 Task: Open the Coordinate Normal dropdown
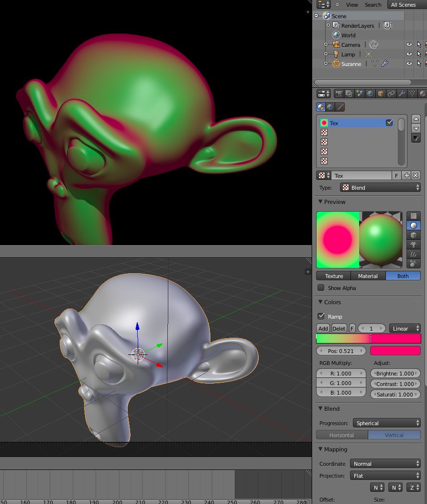[385, 463]
